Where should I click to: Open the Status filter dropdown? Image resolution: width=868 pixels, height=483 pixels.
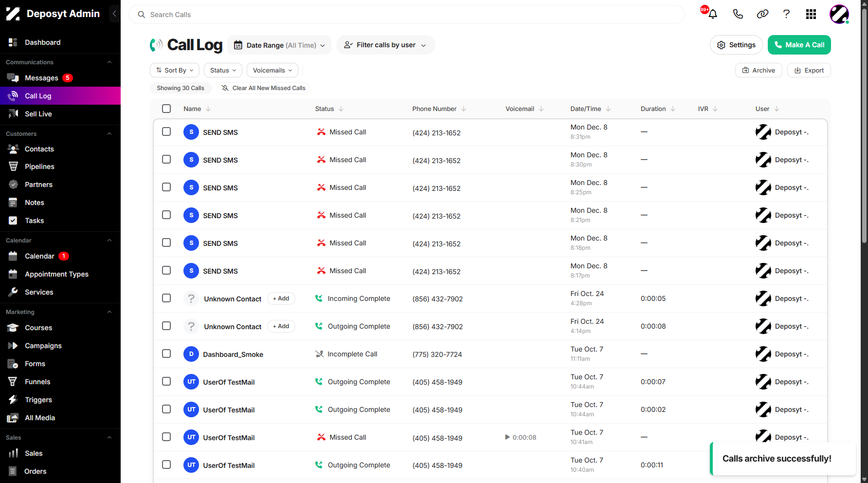(223, 70)
